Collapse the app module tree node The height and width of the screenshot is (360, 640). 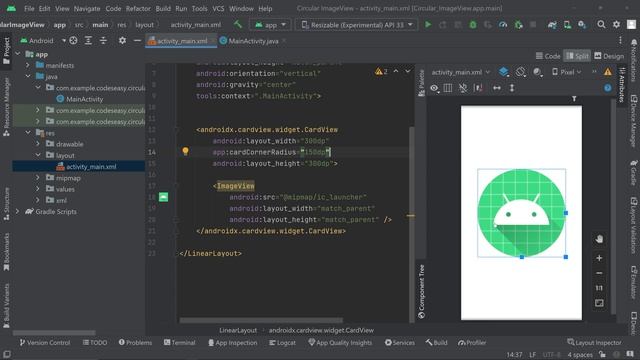pos(18,54)
